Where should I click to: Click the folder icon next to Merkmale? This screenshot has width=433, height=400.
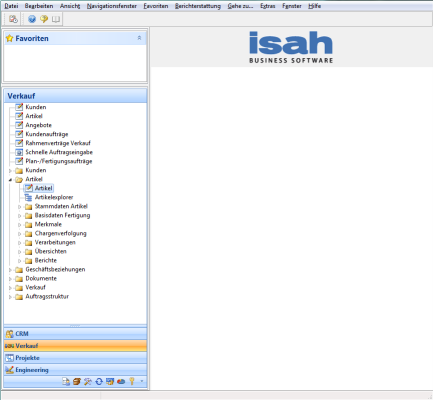[28, 225]
